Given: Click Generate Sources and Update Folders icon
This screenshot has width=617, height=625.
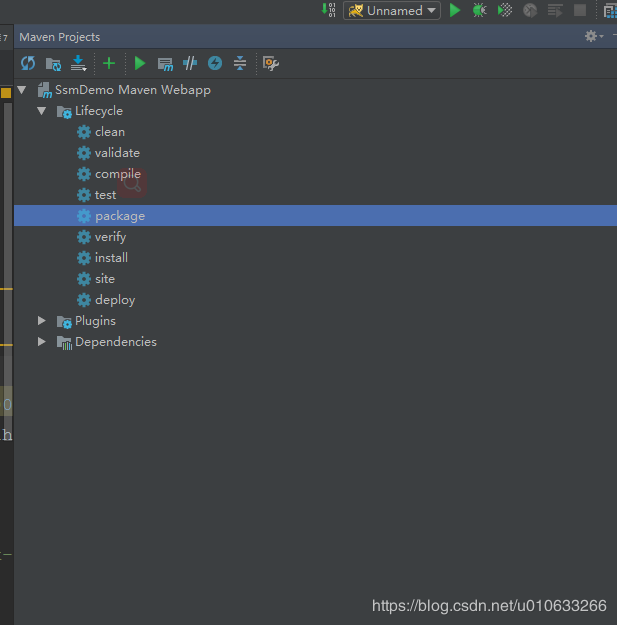Looking at the screenshot, I should [53, 64].
